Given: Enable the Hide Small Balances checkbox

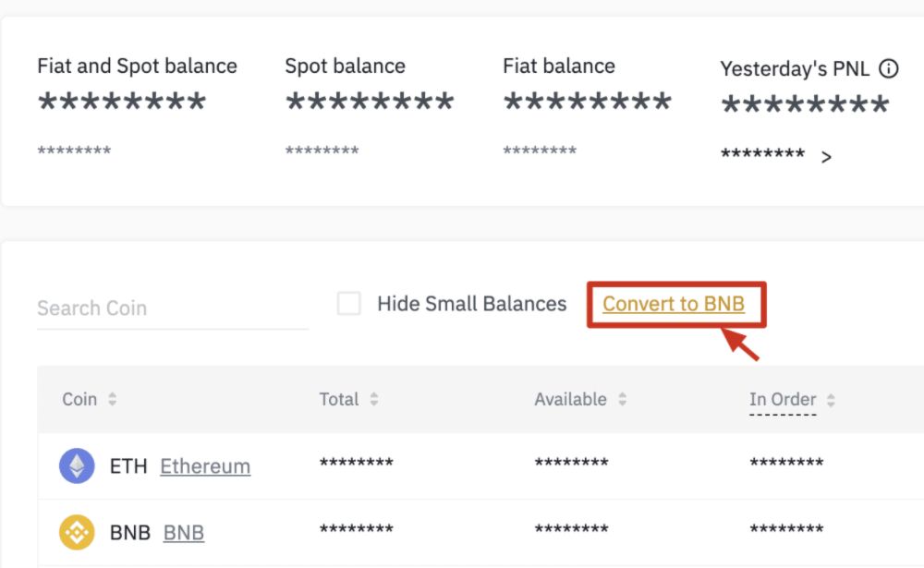Looking at the screenshot, I should (348, 303).
